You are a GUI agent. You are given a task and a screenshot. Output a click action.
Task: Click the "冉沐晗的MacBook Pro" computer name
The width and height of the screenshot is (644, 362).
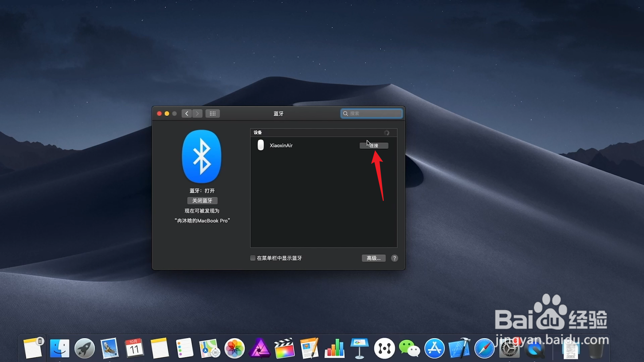point(202,221)
